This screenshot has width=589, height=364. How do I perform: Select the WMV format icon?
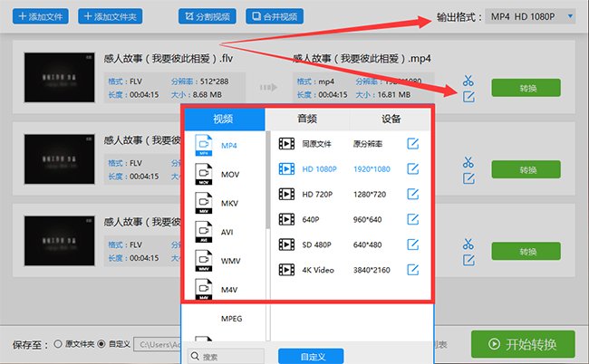point(204,261)
